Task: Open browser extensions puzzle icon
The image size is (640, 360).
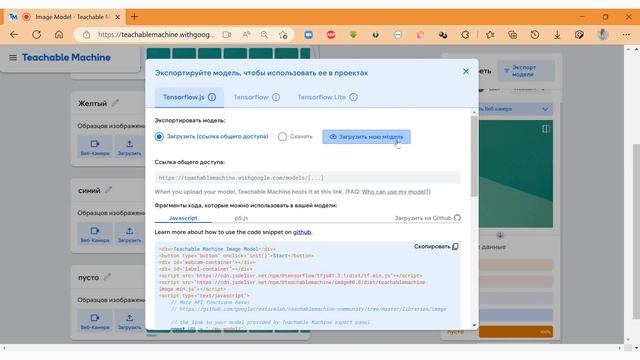Action: pos(465,35)
